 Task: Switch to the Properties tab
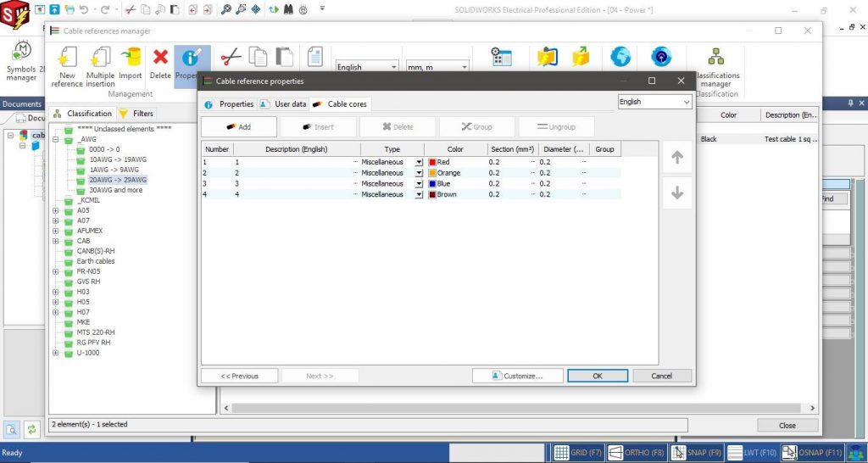229,104
